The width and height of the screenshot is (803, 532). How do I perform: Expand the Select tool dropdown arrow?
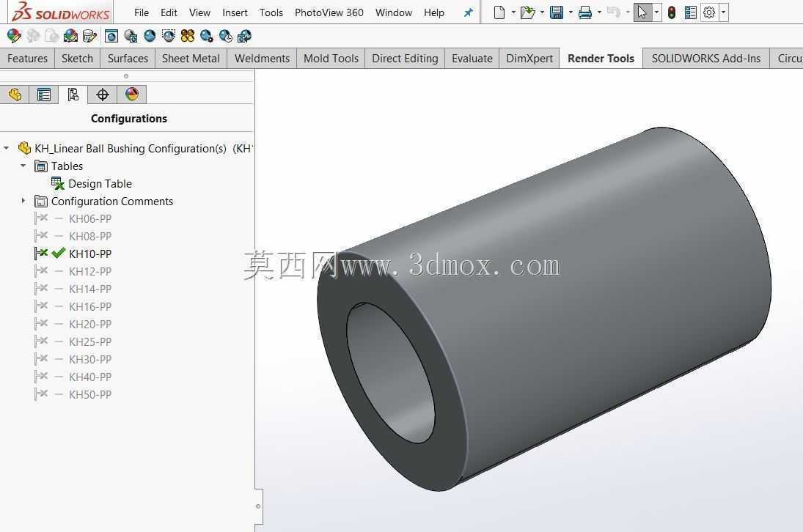click(656, 12)
